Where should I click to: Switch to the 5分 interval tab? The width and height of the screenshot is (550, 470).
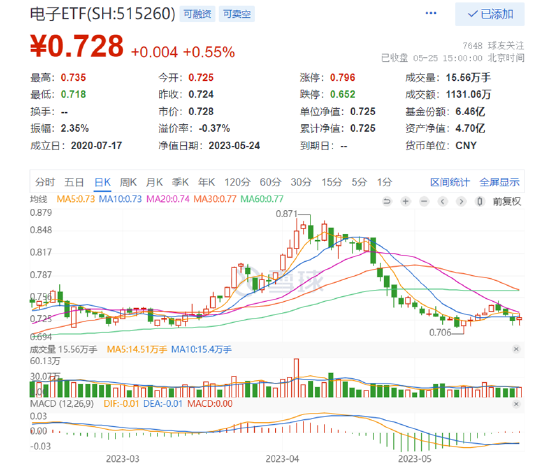click(x=359, y=182)
